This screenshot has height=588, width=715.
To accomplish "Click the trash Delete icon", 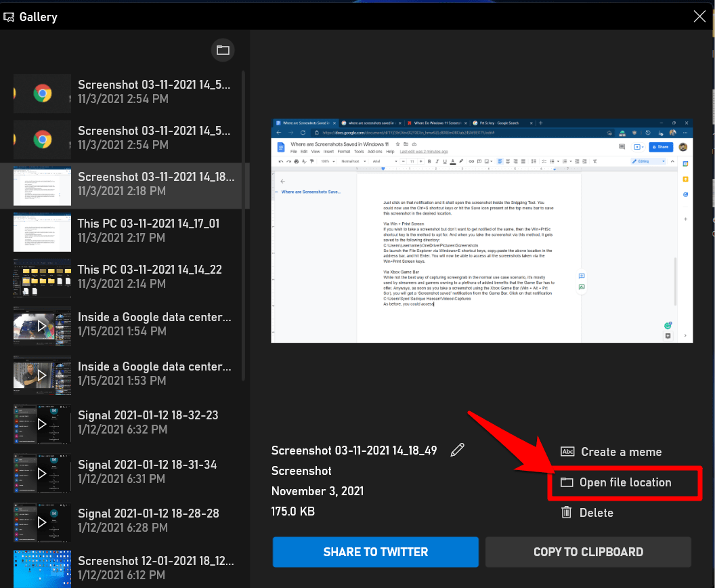I will (567, 513).
